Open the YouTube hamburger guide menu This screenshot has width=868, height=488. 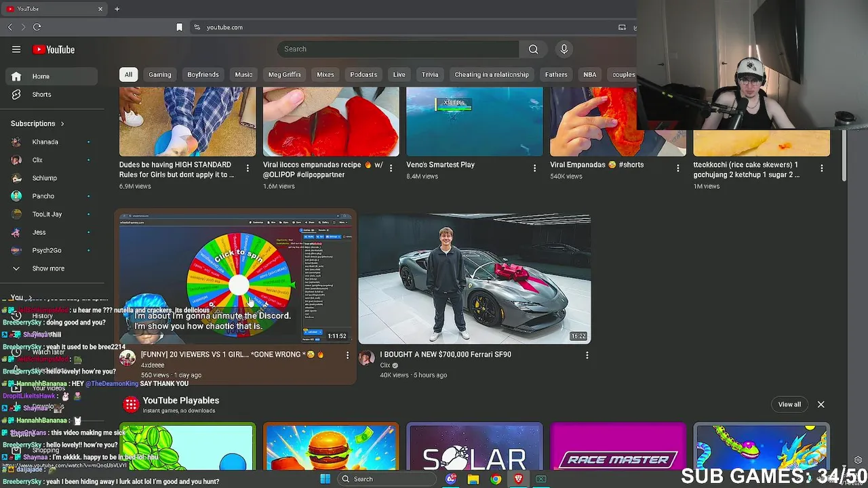pyautogui.click(x=16, y=49)
